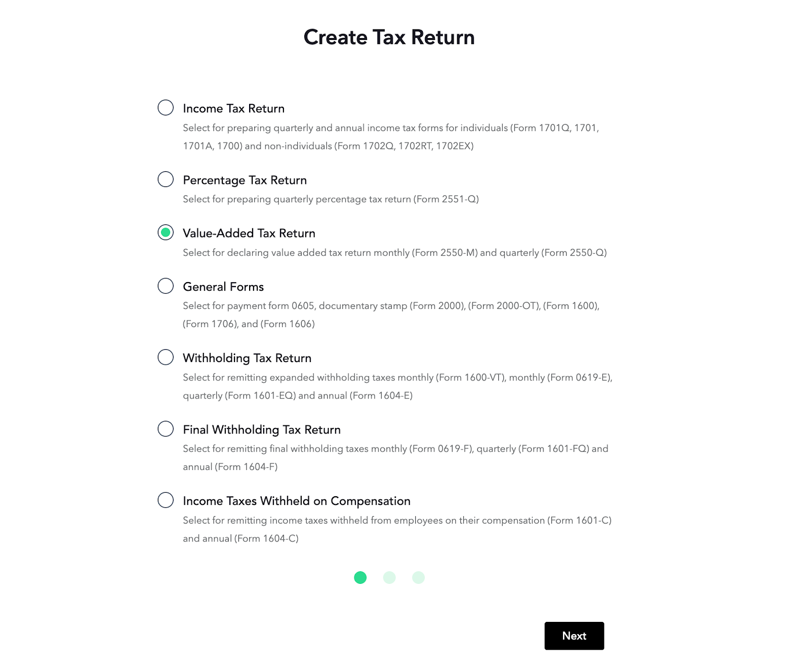
Task: Click Income Taxes Withheld on Compensation label
Action: 297,501
